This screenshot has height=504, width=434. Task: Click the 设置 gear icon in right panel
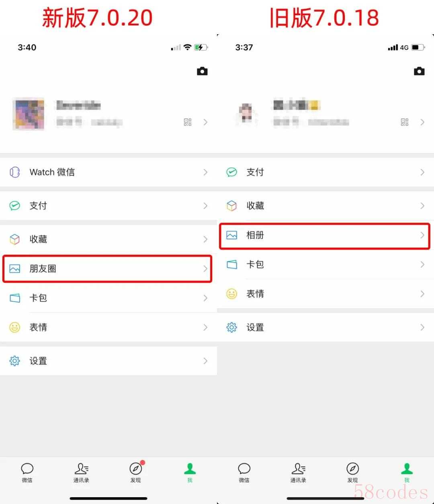pyautogui.click(x=232, y=327)
